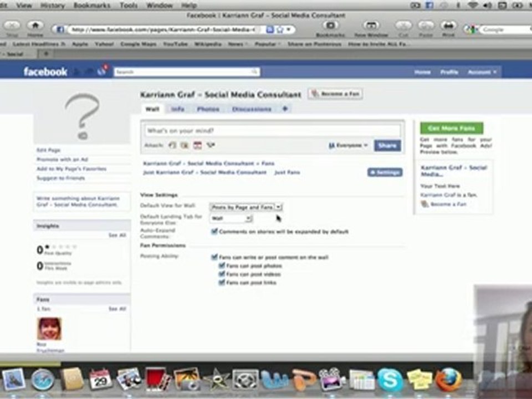The image size is (532, 399).
Task: Click the Wikipedia bookmark
Action: tap(208, 44)
